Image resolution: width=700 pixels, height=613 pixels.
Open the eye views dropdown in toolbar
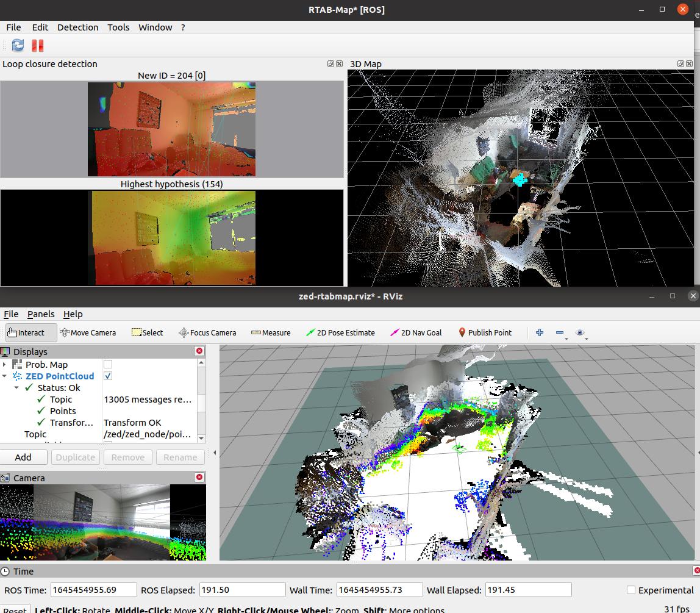pos(580,332)
